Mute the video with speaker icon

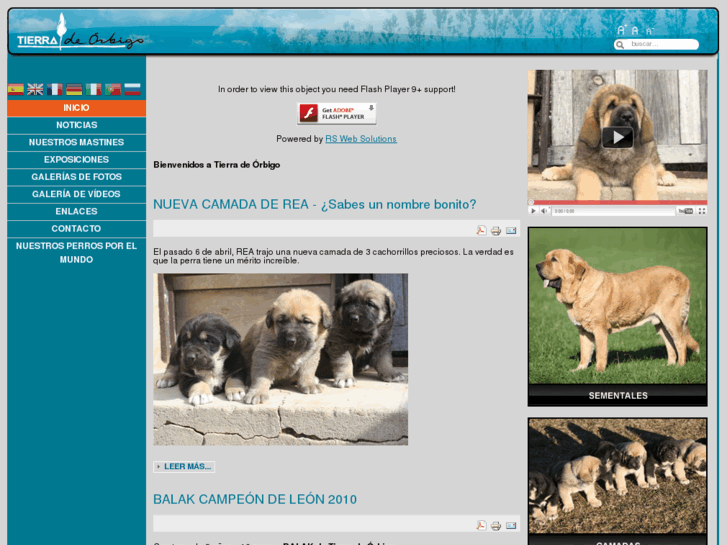544,211
